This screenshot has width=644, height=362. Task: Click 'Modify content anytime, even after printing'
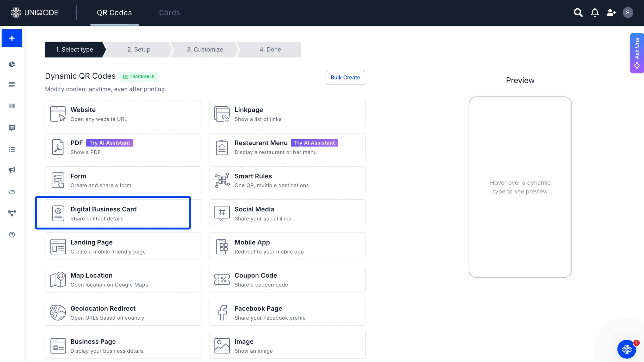point(105,89)
